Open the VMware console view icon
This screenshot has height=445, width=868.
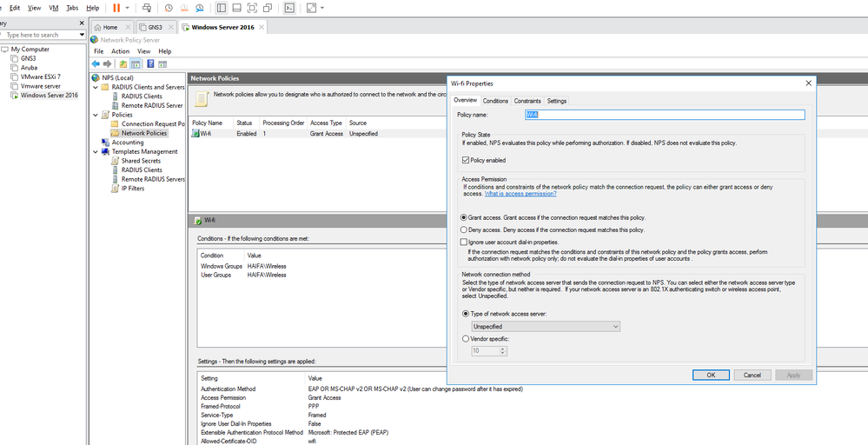click(289, 8)
